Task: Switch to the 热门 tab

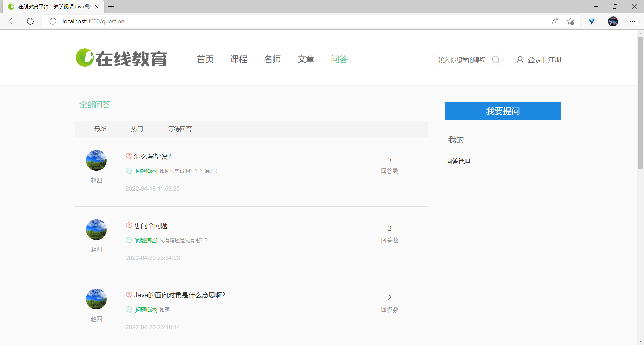Action: (137, 129)
